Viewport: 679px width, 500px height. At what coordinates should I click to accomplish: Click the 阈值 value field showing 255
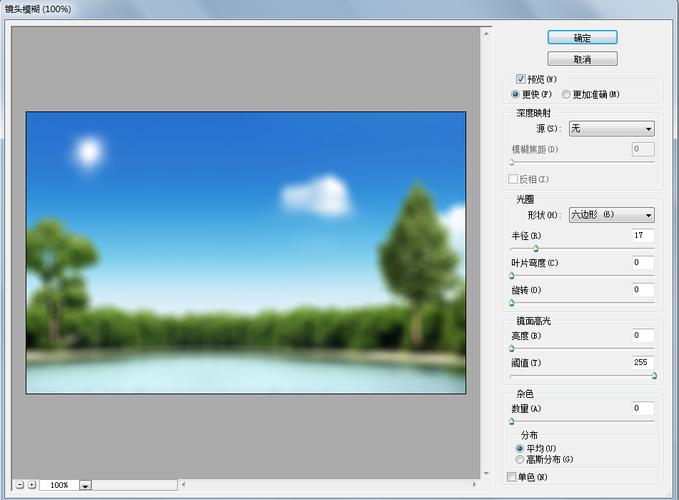643,363
